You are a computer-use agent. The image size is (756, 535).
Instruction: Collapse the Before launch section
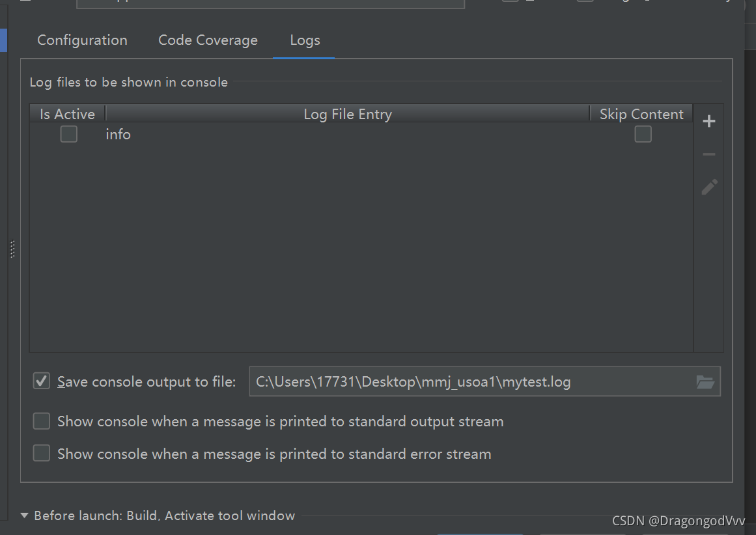tap(24, 515)
